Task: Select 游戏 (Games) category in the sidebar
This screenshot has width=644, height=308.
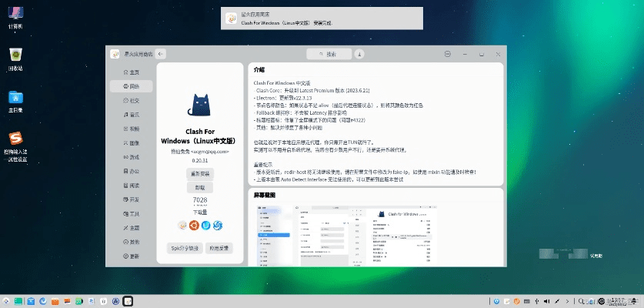Action: 132,157
